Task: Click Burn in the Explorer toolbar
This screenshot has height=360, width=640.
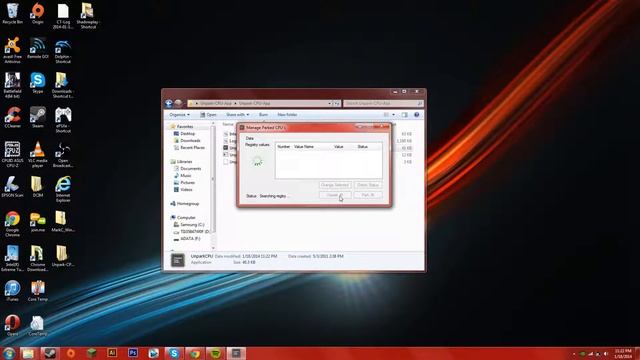Action: 264,115
